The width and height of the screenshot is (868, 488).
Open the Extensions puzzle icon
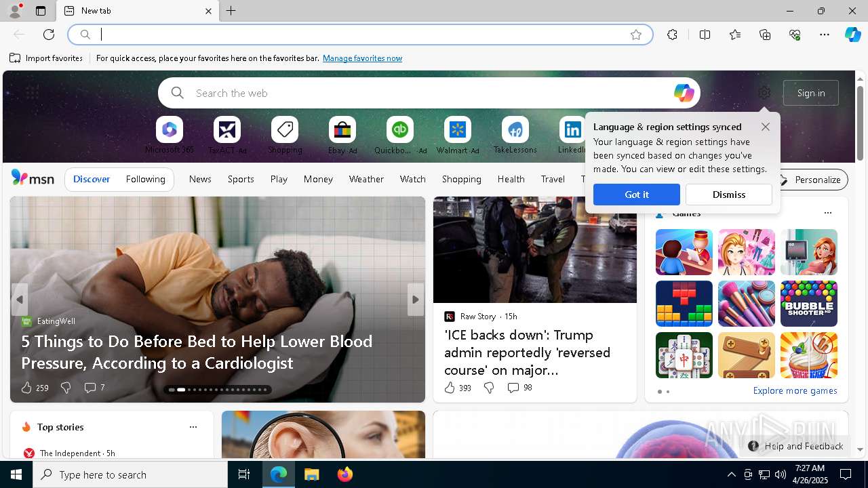pos(672,35)
